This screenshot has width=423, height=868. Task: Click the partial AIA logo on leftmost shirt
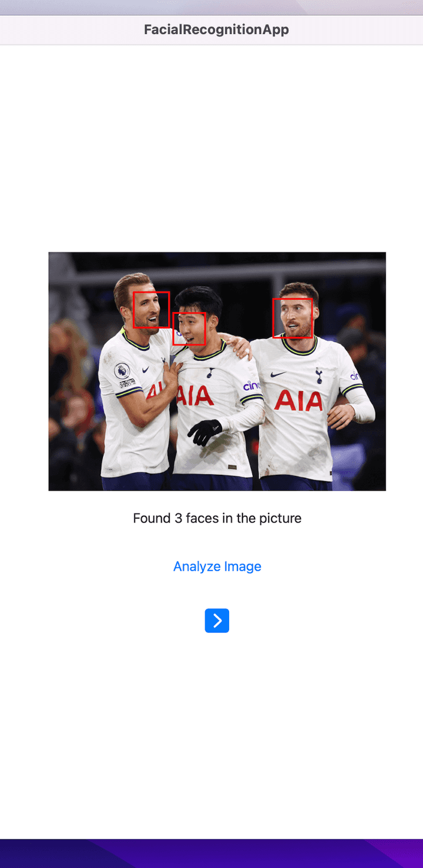pos(154,390)
